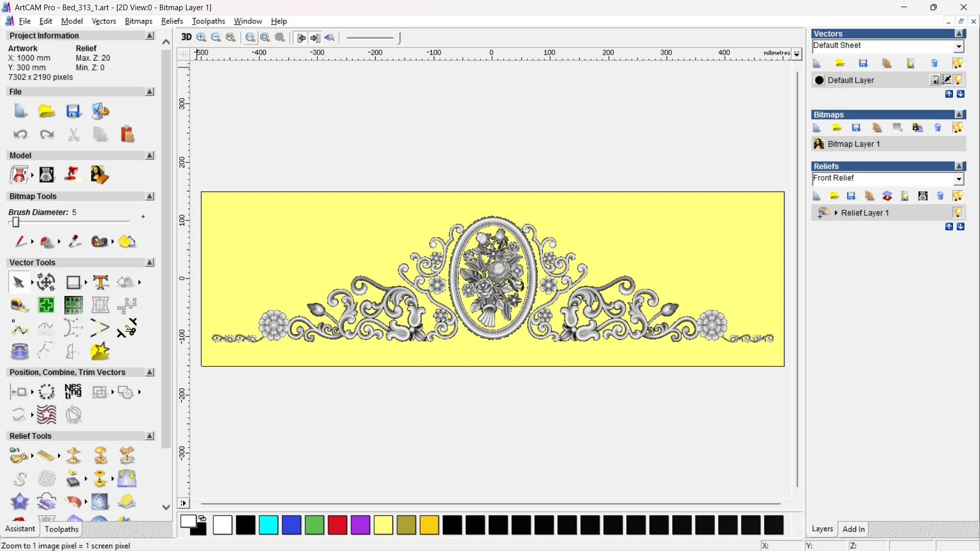Select the Paint brush bitmap tool

point(20,241)
